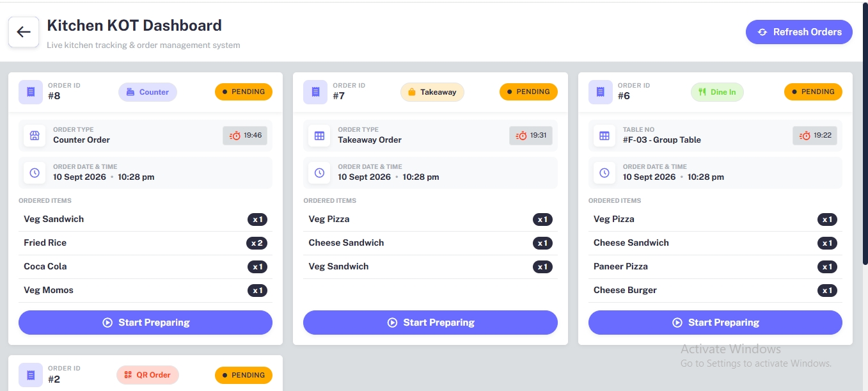Select the Dine In badge on order #6
Viewport: 868px width, 391px height.
pos(717,92)
